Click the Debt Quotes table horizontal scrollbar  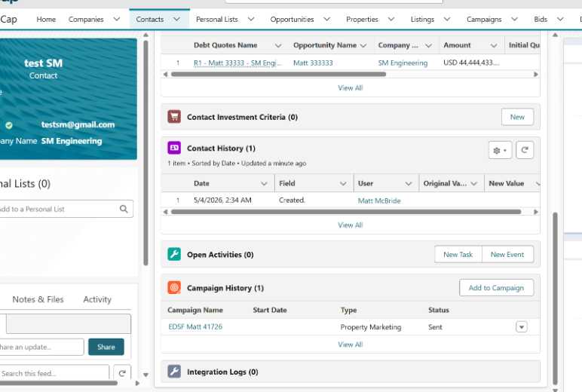tap(278, 74)
